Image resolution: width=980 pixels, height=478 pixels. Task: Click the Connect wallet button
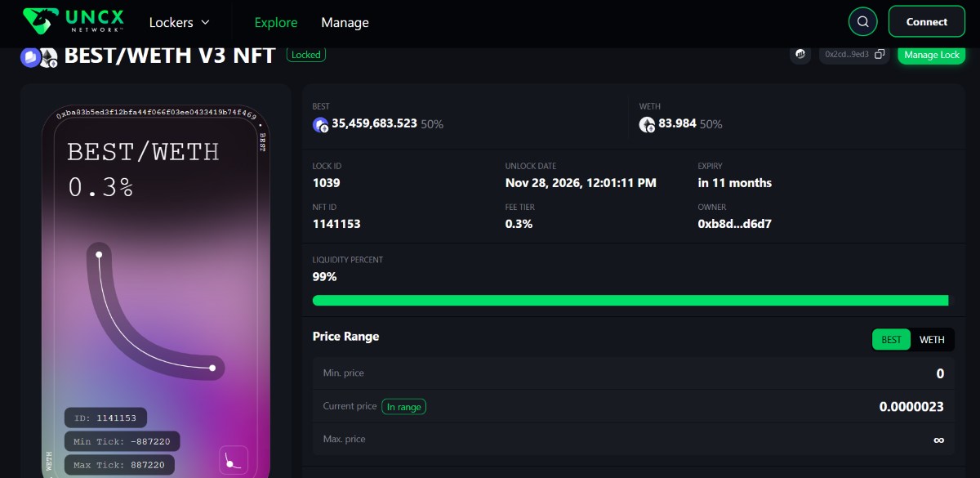927,22
